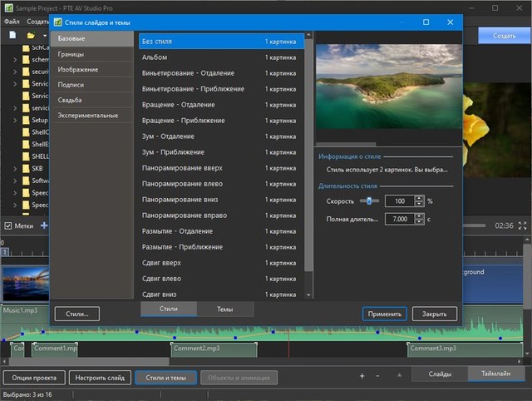Image resolution: width=532 pixels, height=401 pixels.
Task: Toggle the Метки checkbox
Action: [8, 225]
